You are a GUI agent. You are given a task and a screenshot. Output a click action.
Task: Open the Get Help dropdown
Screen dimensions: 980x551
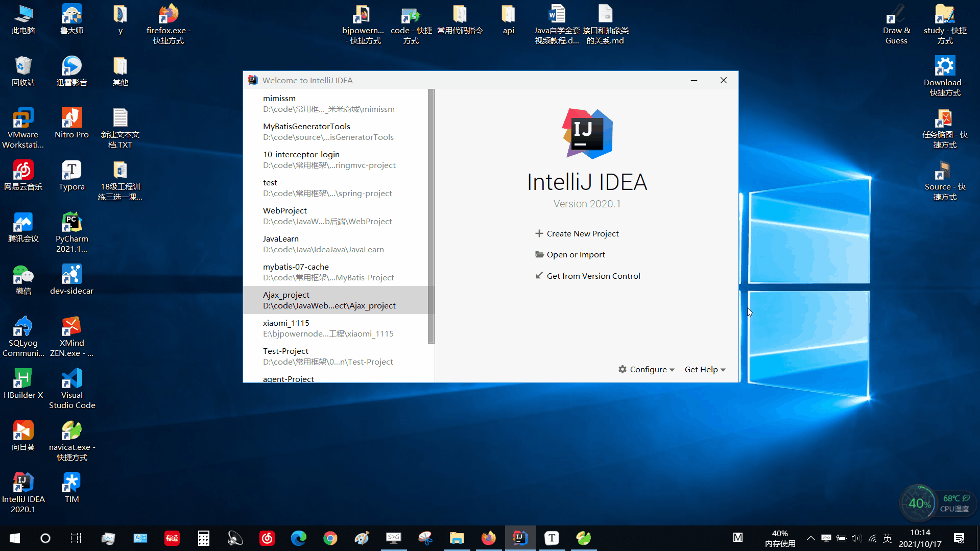(x=705, y=369)
